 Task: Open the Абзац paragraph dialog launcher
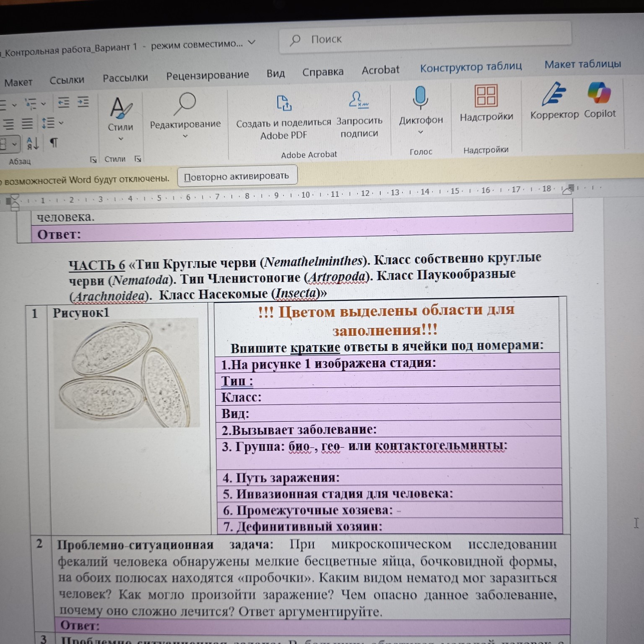tap(93, 160)
